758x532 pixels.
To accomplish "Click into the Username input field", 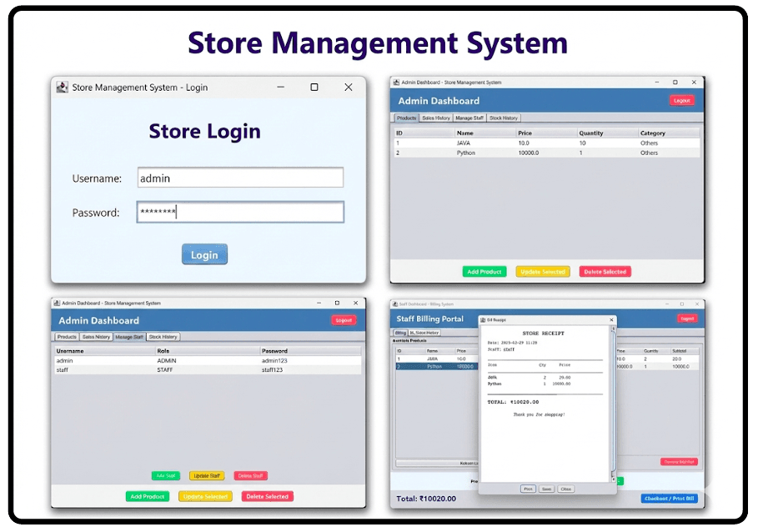I will [x=240, y=178].
